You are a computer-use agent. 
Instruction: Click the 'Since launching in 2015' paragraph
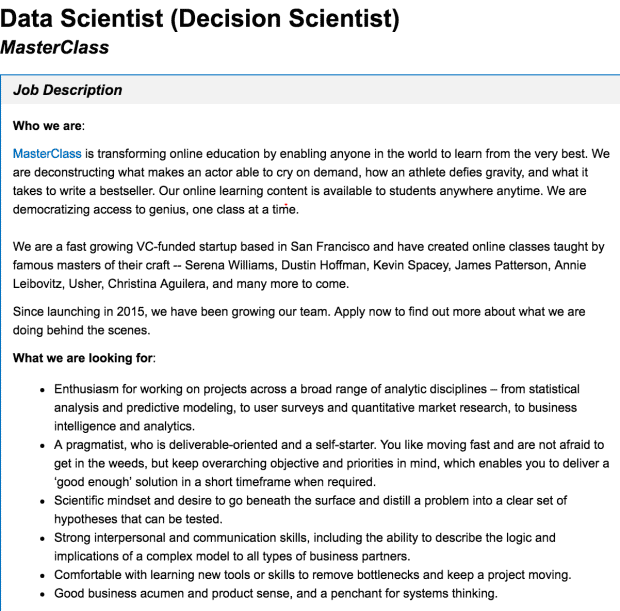click(x=299, y=321)
